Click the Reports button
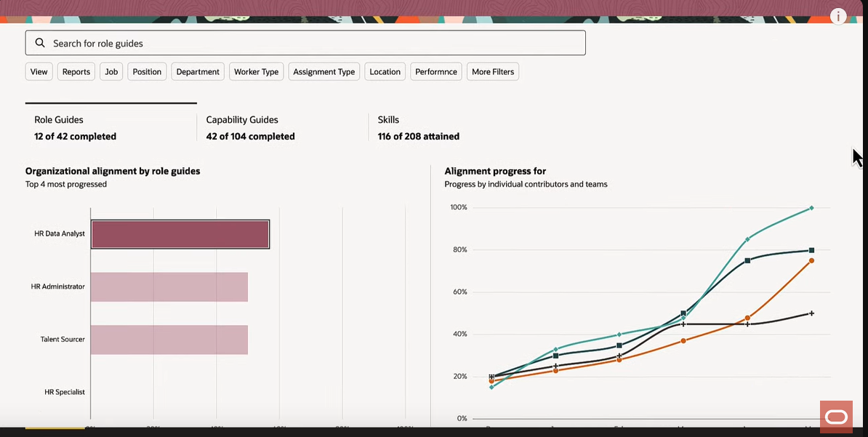 click(76, 71)
